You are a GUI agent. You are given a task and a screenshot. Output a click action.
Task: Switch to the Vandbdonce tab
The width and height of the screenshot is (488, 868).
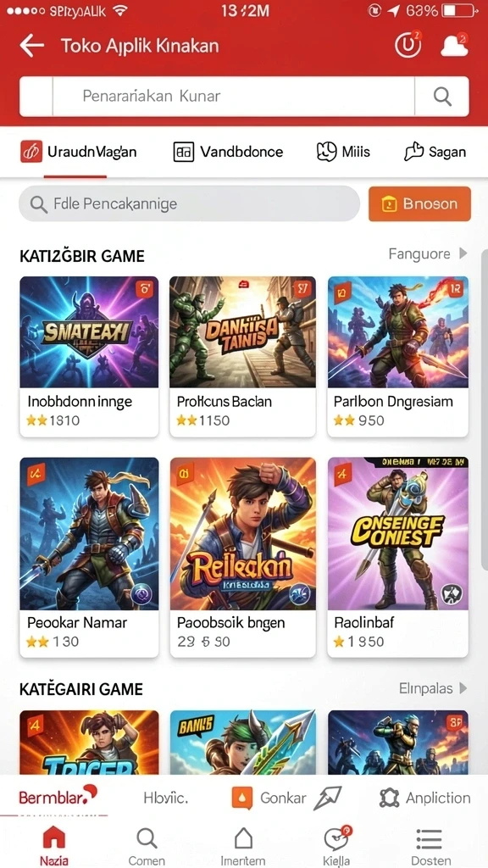click(228, 152)
